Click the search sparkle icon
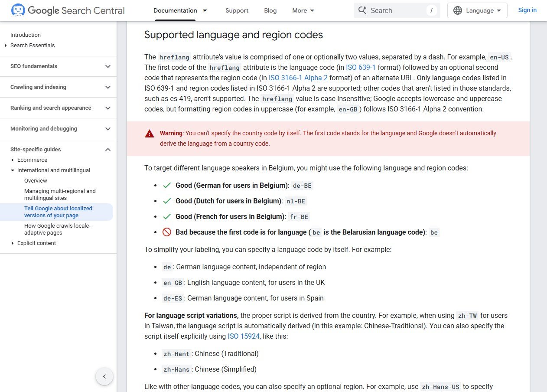Image resolution: width=547 pixels, height=392 pixels. click(x=362, y=10)
